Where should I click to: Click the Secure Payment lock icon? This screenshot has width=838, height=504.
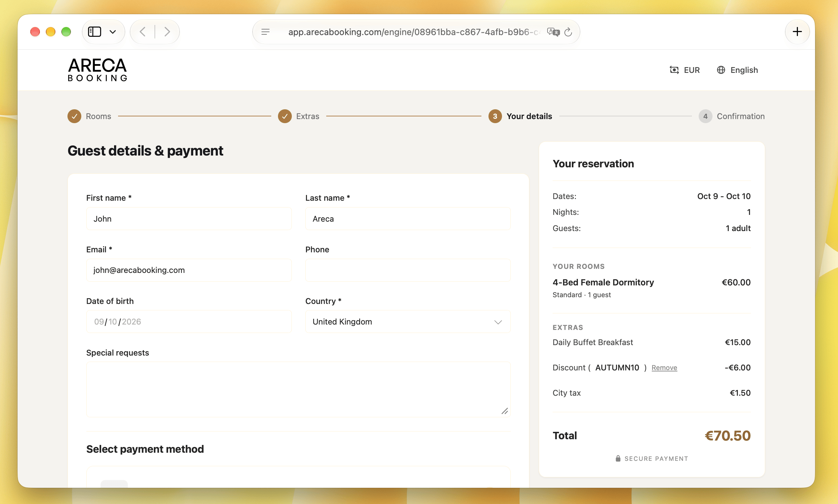point(618,458)
